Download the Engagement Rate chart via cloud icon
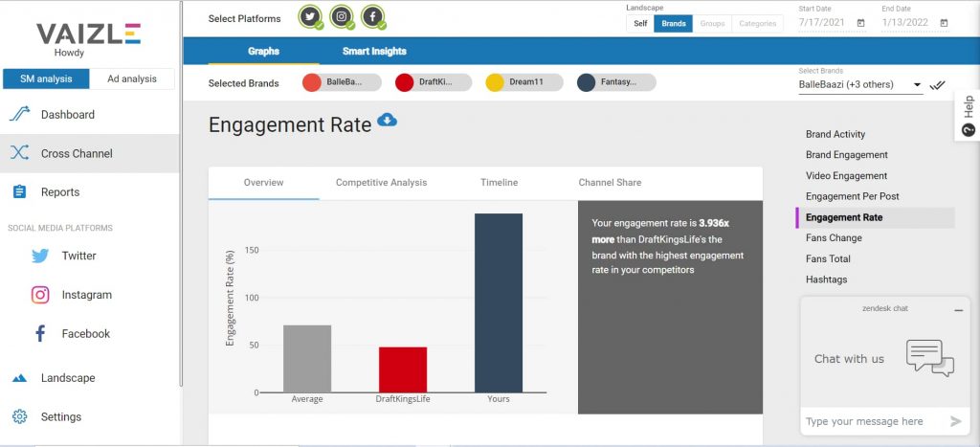Viewport: 980px width, 447px height. click(x=387, y=120)
